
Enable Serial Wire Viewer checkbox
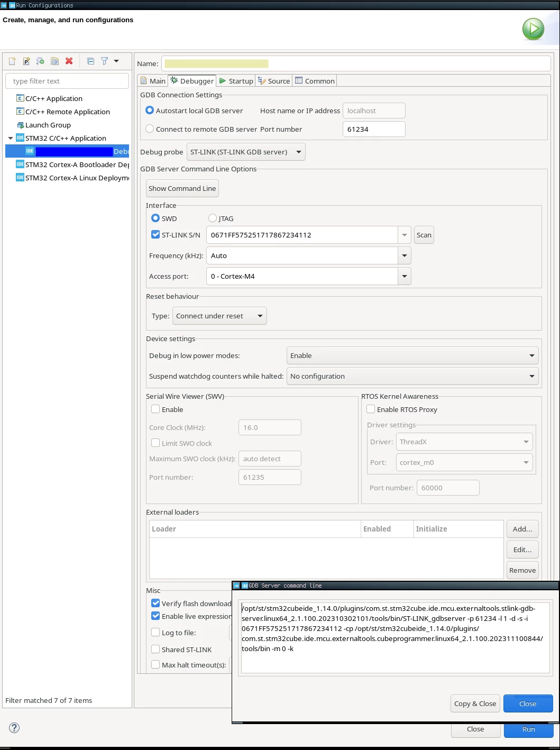[155, 409]
